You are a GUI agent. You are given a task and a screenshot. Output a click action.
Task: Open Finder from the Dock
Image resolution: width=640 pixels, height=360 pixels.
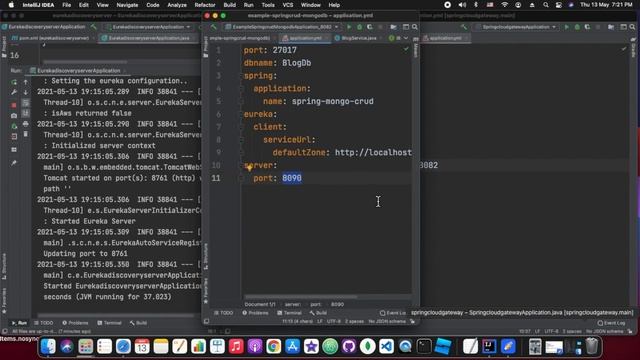click(48, 347)
